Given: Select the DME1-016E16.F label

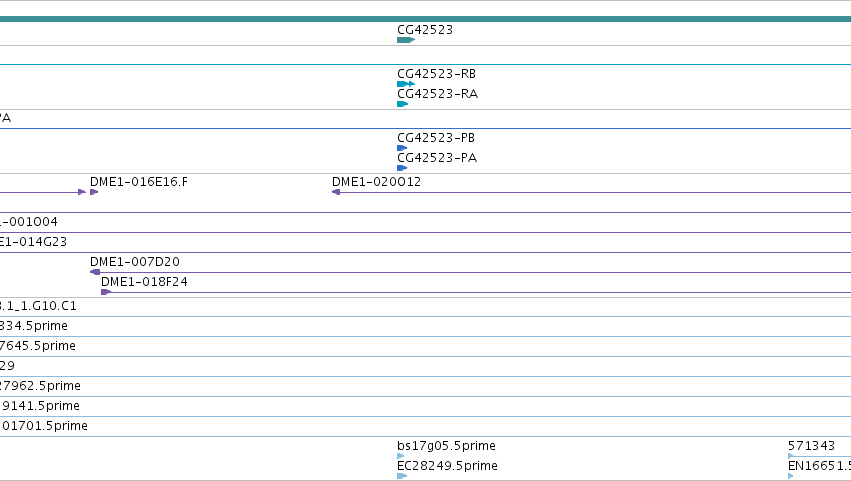Looking at the screenshot, I should click(139, 182).
